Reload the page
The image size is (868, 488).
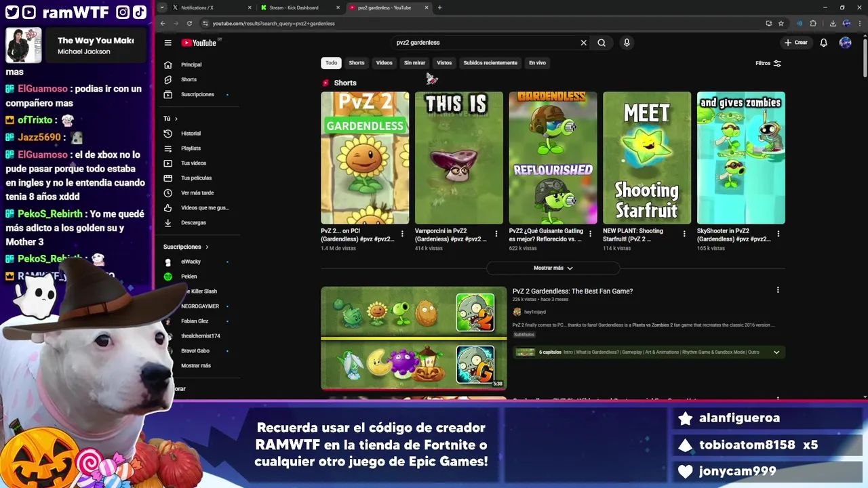click(x=189, y=23)
